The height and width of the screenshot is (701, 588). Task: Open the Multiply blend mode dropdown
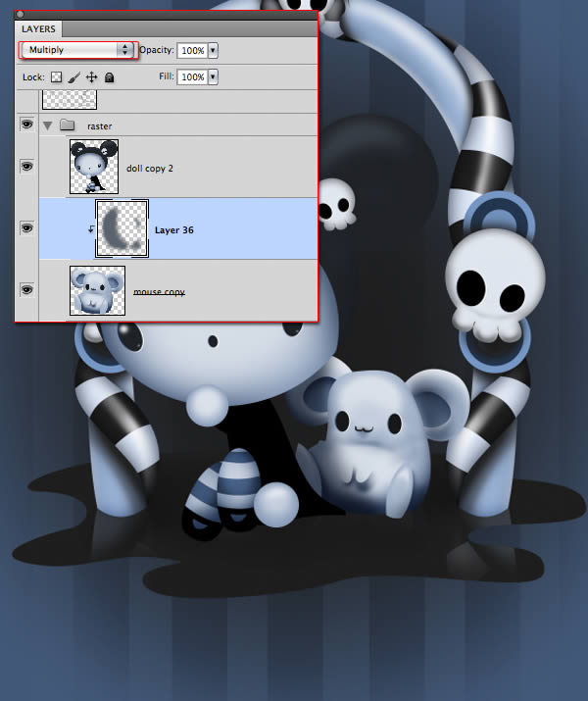77,50
